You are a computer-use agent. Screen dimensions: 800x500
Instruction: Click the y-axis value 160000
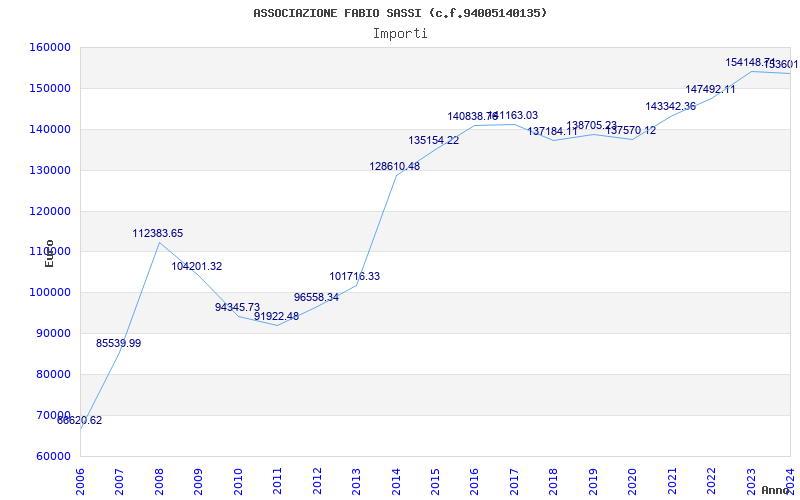click(x=52, y=47)
